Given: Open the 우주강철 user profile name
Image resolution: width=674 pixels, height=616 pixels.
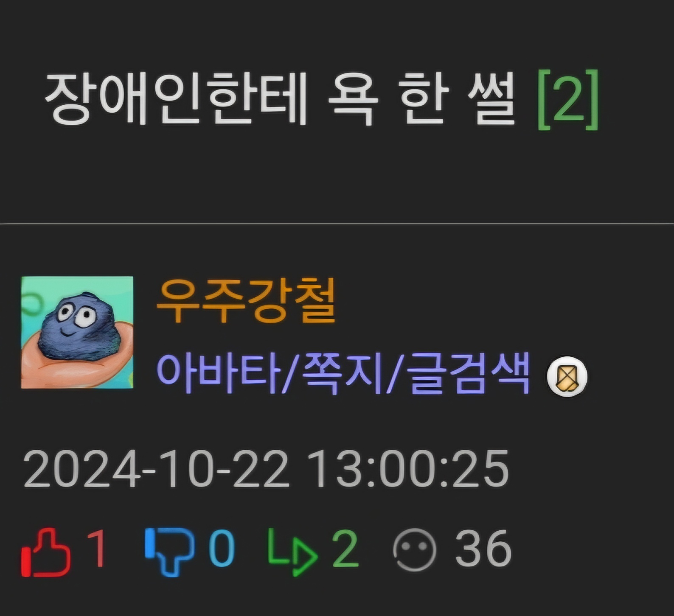Looking at the screenshot, I should click(x=246, y=301).
